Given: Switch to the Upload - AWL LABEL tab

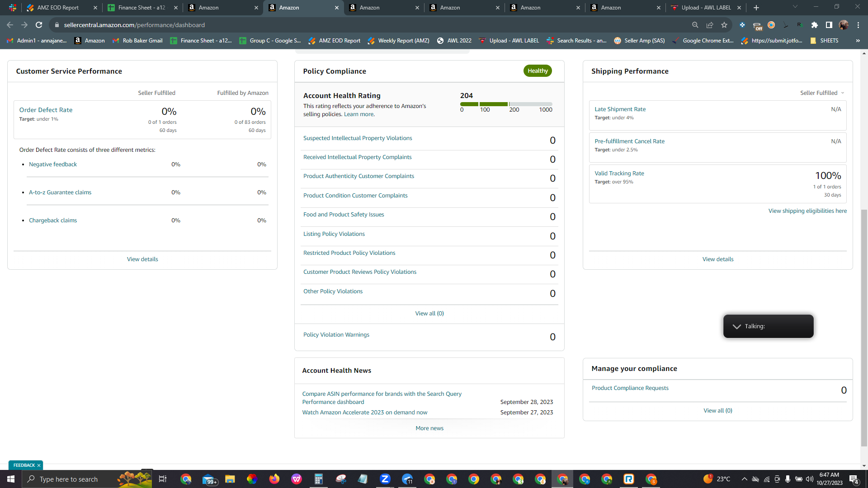Looking at the screenshot, I should [706, 8].
